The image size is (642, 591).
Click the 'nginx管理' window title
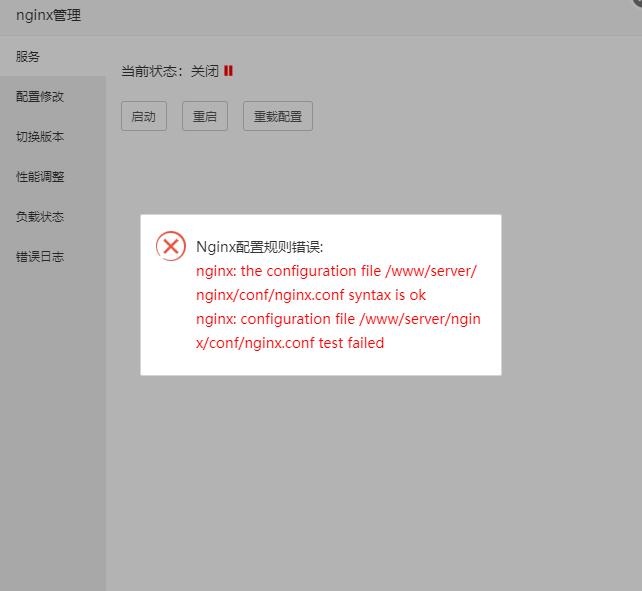point(48,16)
